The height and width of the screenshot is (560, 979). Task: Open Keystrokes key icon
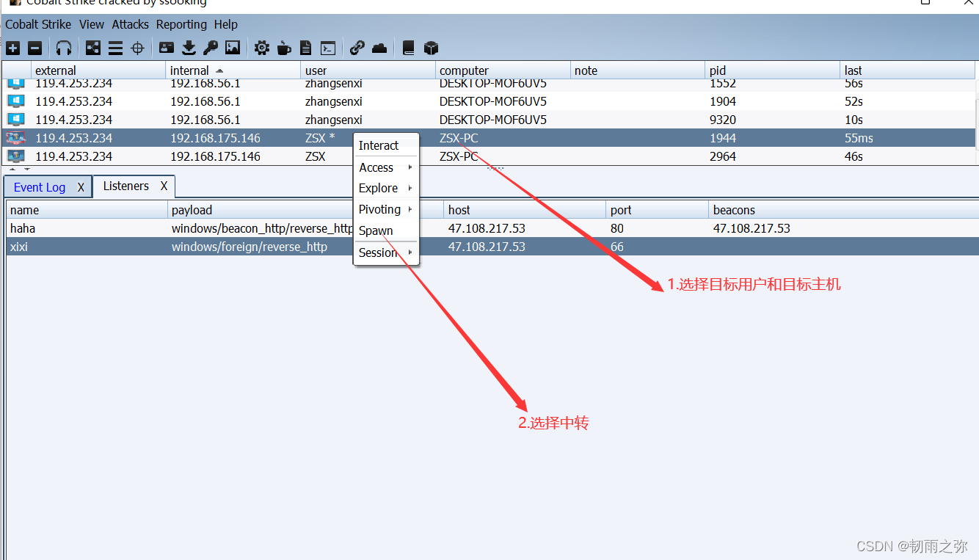click(x=211, y=48)
